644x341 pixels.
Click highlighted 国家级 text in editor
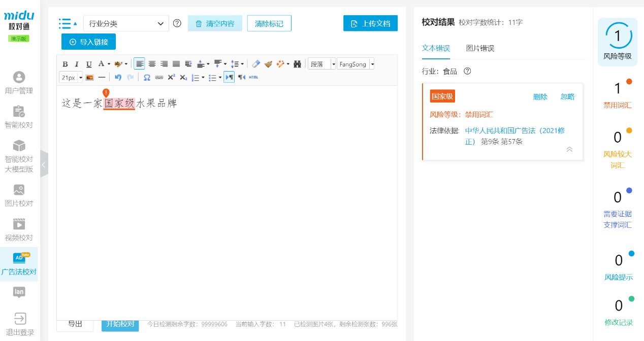pos(119,103)
